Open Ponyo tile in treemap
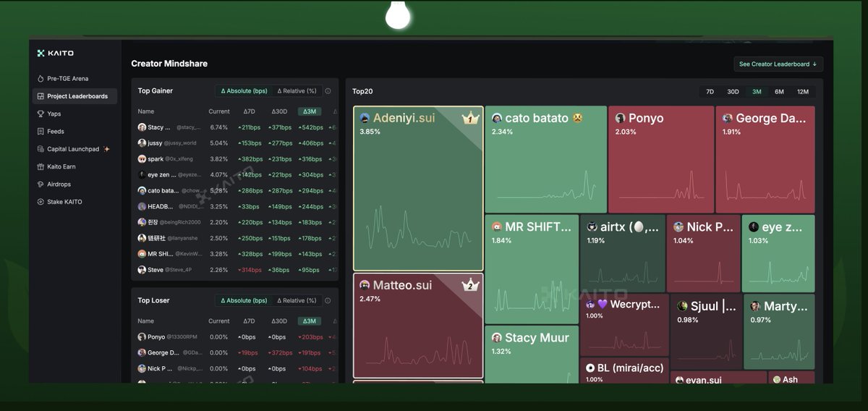The width and height of the screenshot is (868, 411). (661, 159)
